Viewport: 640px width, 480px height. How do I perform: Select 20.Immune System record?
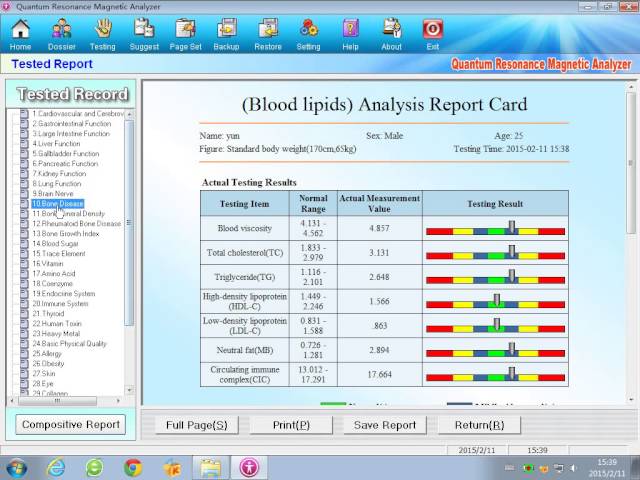(x=60, y=304)
